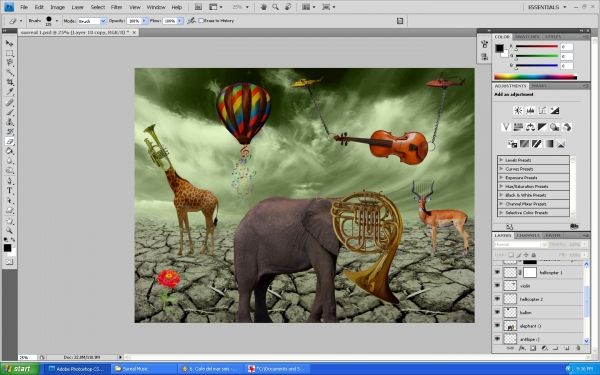Open layer style fx menu
600x375 pixels.
[522, 348]
